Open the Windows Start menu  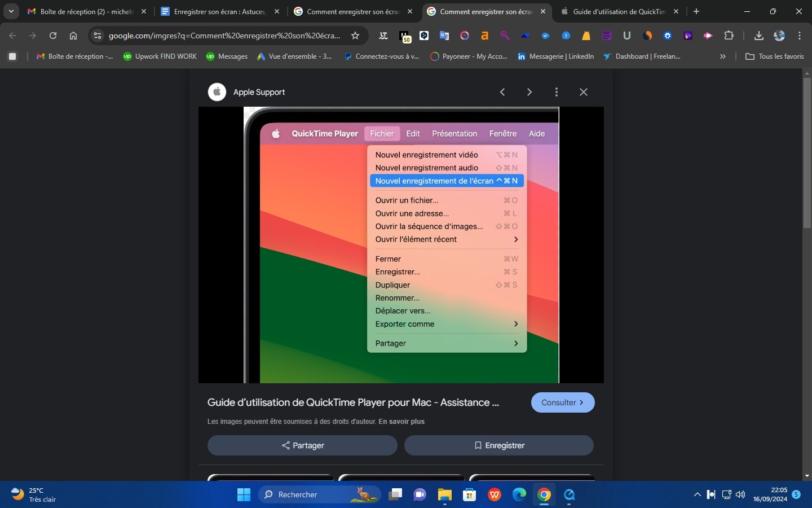point(244,494)
